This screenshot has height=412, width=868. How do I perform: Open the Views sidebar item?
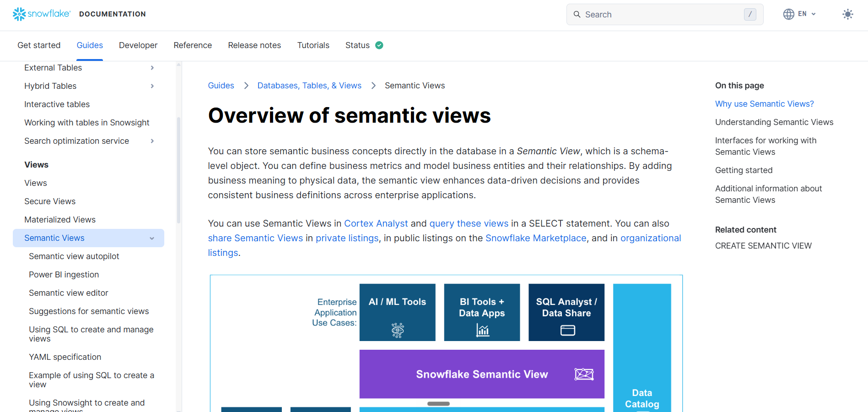point(36,183)
